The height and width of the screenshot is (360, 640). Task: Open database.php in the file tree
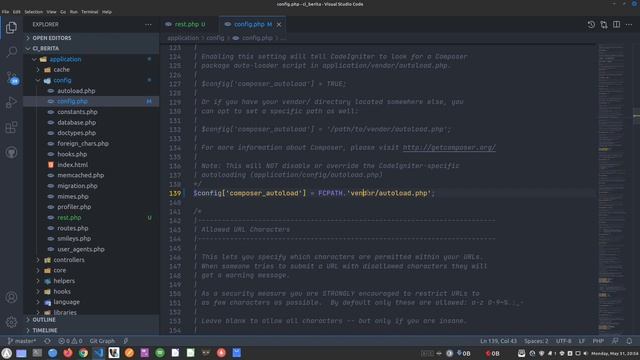[76, 122]
